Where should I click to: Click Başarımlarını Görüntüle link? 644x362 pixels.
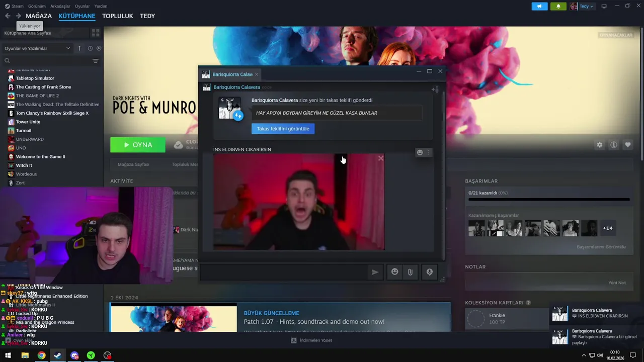click(601, 247)
